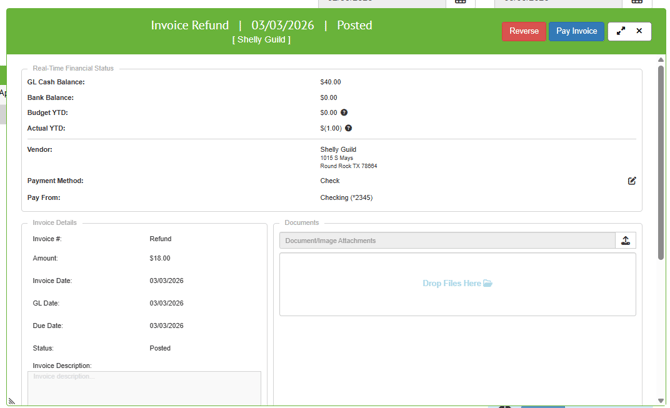
Task: Show Budget YTD info tooltip icon
Action: [344, 113]
